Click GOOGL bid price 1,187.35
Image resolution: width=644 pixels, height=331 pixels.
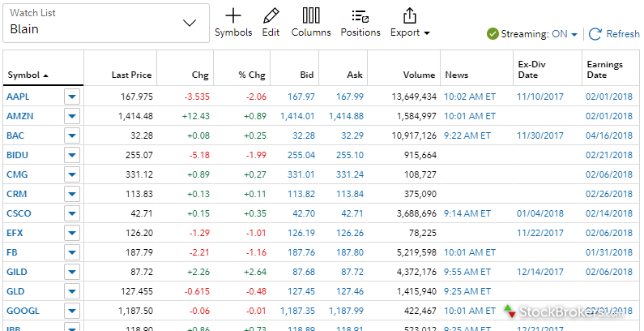click(297, 311)
